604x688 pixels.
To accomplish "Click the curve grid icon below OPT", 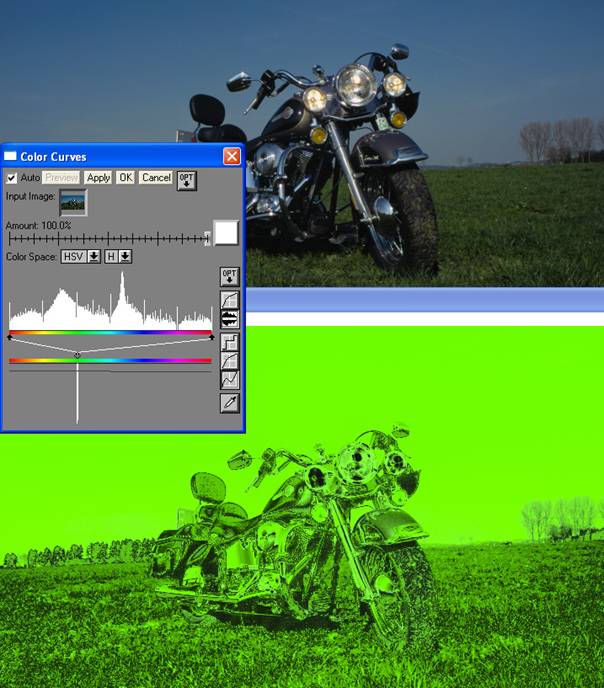I will [x=229, y=300].
